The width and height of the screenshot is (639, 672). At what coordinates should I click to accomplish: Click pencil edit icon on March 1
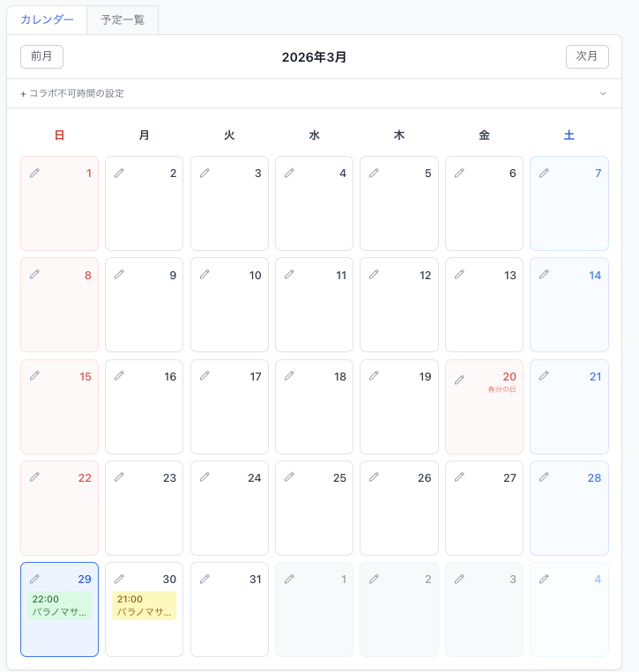click(34, 174)
